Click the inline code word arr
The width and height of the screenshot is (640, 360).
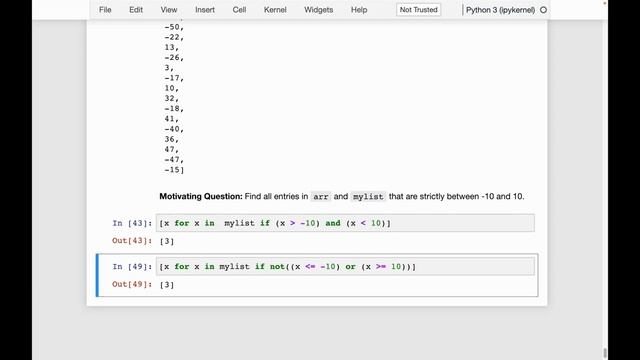coord(321,197)
